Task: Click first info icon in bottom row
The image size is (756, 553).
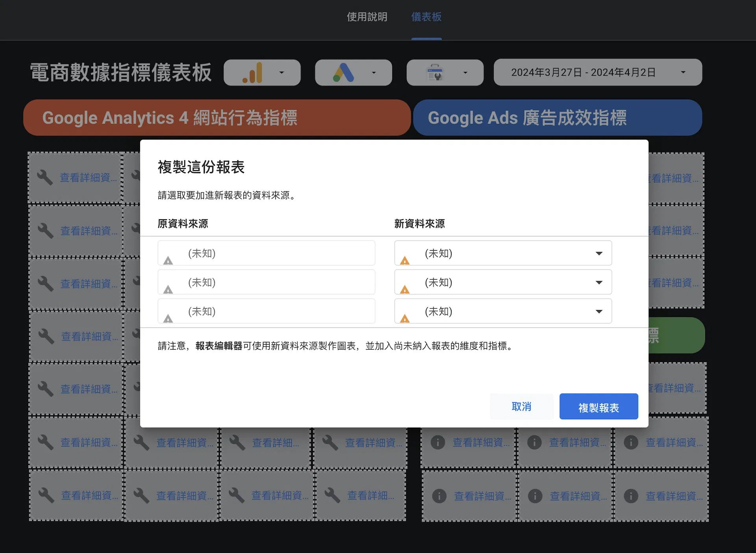Action: [x=439, y=496]
